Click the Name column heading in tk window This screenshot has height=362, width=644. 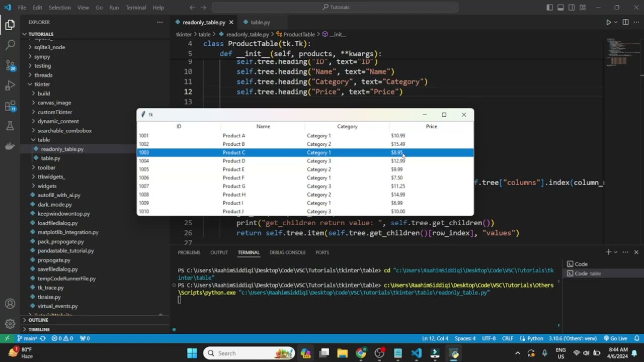coord(263,127)
